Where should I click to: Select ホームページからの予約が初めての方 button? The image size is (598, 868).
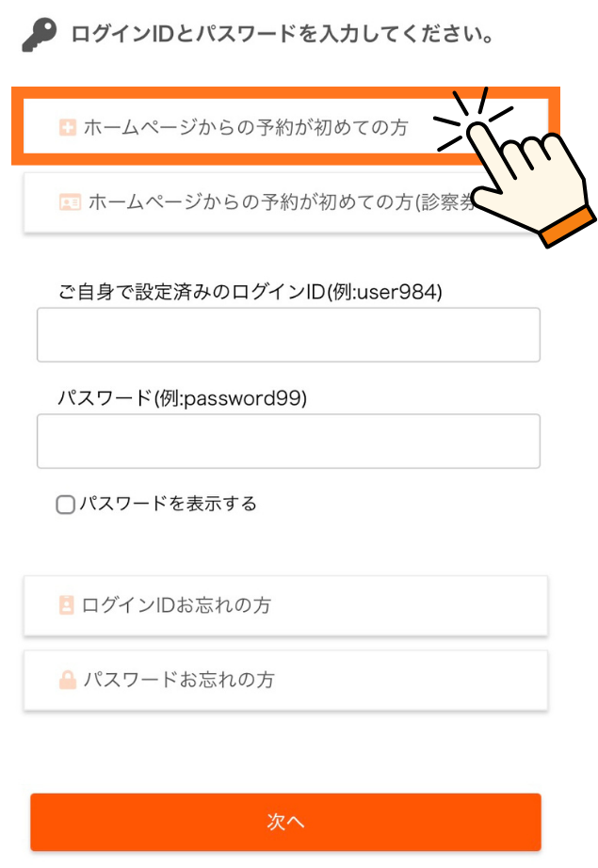(245, 127)
